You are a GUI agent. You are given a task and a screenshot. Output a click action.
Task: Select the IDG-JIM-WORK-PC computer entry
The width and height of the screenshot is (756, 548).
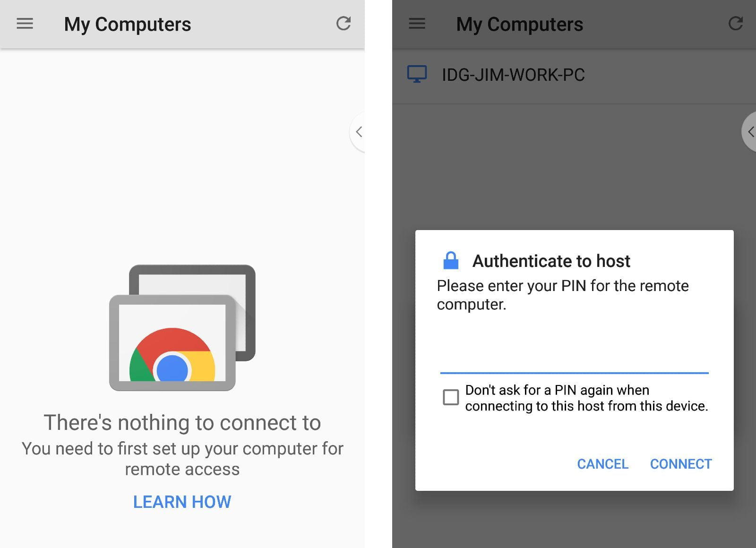coord(574,75)
